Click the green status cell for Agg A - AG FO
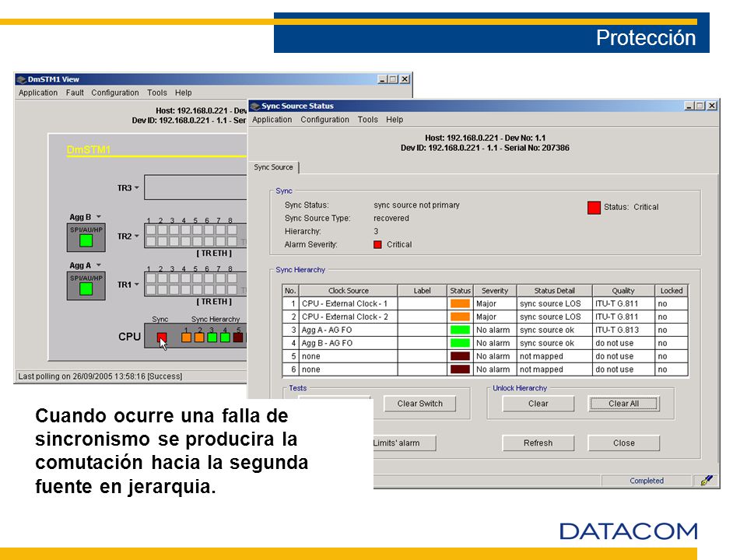Screen dimensions: 747x560 coord(460,330)
